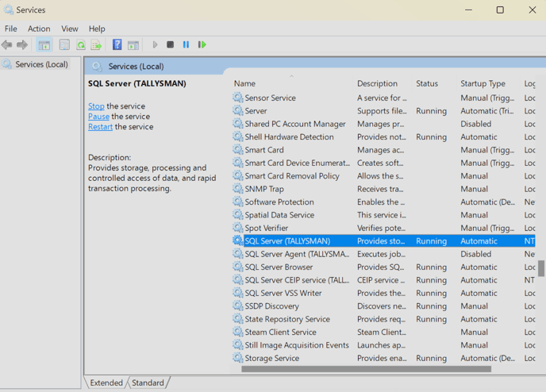Click Disabled startup type of SQL Server Agent
546x392 pixels.
coord(475,254)
